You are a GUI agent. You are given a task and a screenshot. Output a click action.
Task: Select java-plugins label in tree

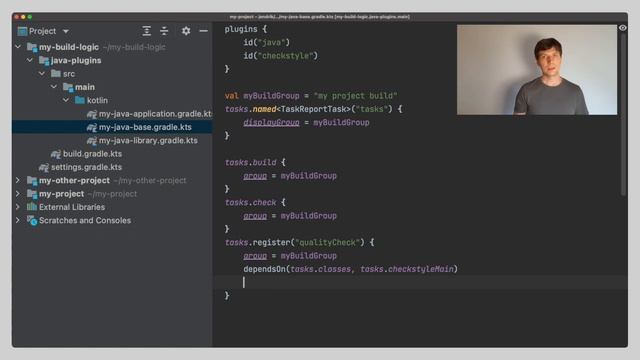tap(76, 60)
